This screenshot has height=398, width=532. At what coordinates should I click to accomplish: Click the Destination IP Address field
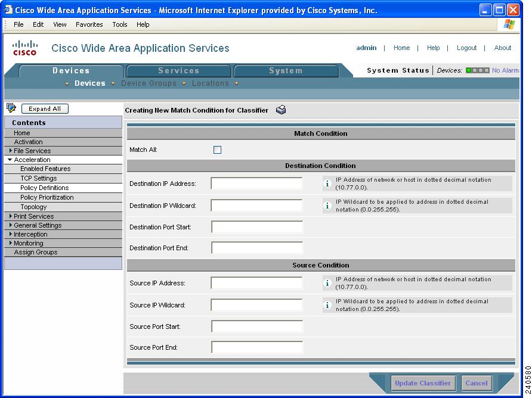[256, 184]
